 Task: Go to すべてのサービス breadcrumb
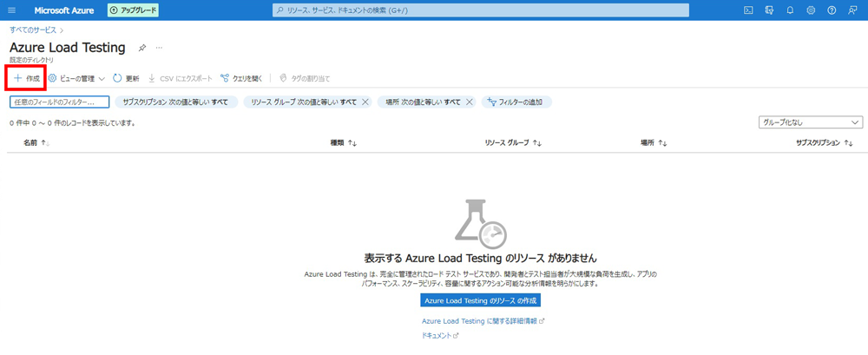click(x=33, y=30)
